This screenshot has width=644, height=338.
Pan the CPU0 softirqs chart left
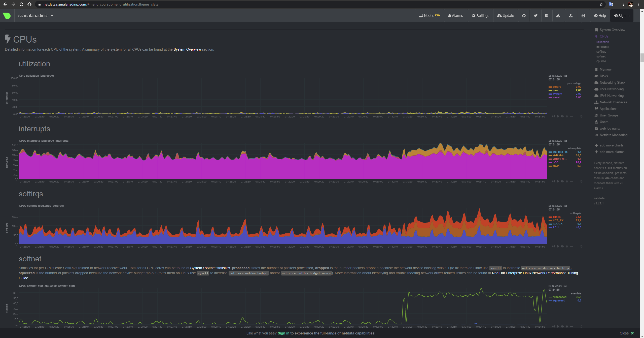point(553,246)
